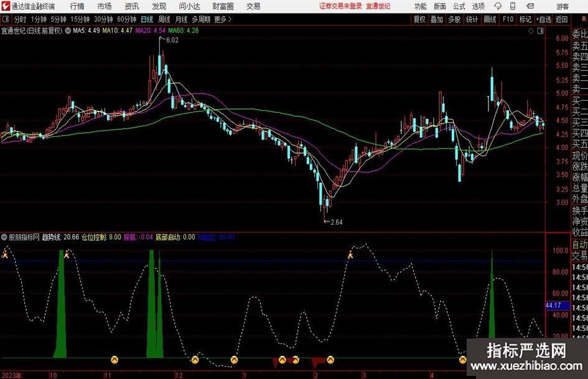This screenshot has height=379, width=588.
Task: Add stock with +自选 button
Action: coord(543,19)
